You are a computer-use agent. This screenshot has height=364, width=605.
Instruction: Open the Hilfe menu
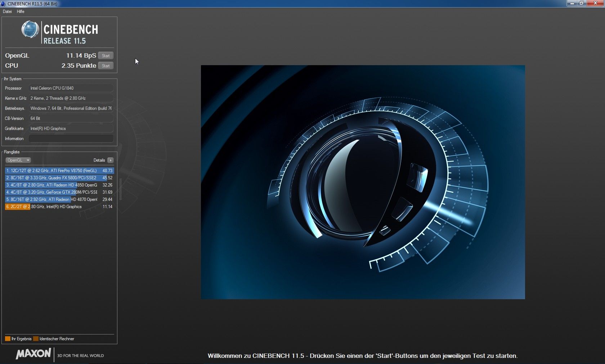[x=21, y=12]
